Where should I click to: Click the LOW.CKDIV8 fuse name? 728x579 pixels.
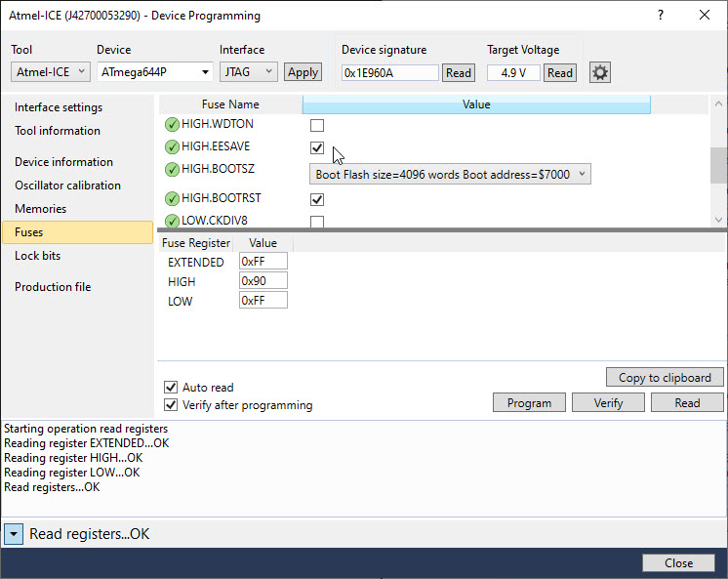pyautogui.click(x=214, y=221)
